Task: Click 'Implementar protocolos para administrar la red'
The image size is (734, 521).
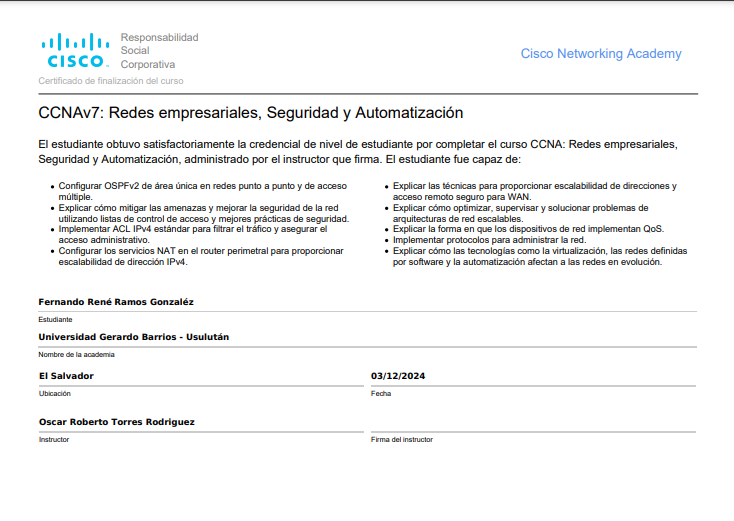Action: (489, 240)
